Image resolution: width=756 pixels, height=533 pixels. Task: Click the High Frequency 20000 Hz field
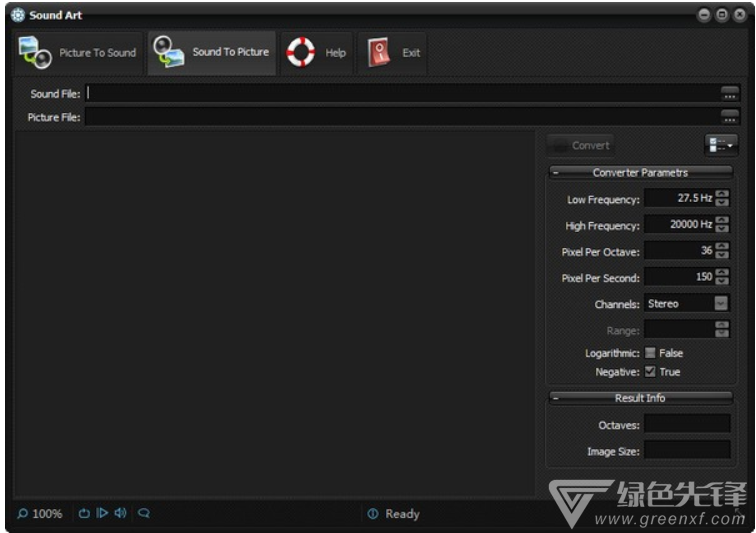[680, 224]
